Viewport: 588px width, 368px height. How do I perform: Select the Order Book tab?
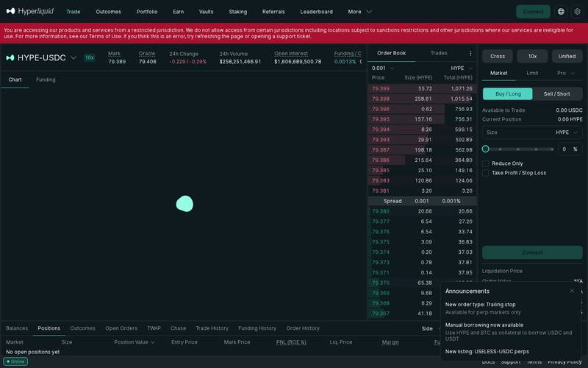[x=392, y=53]
